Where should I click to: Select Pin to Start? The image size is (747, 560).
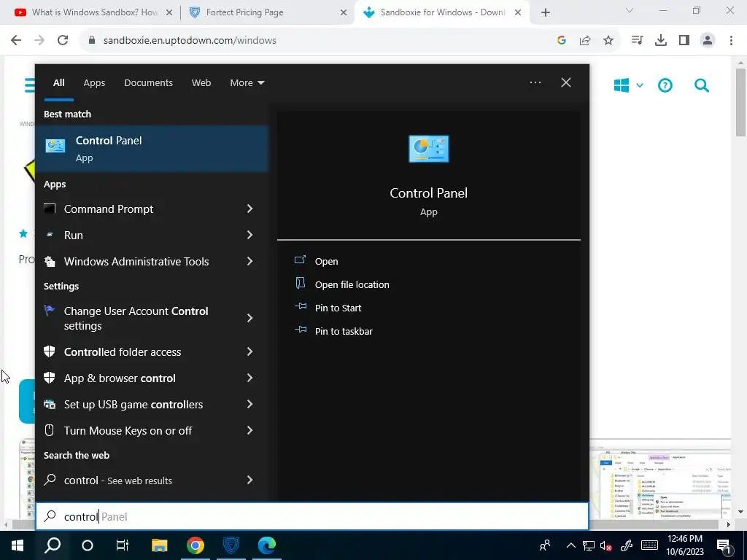coord(338,308)
